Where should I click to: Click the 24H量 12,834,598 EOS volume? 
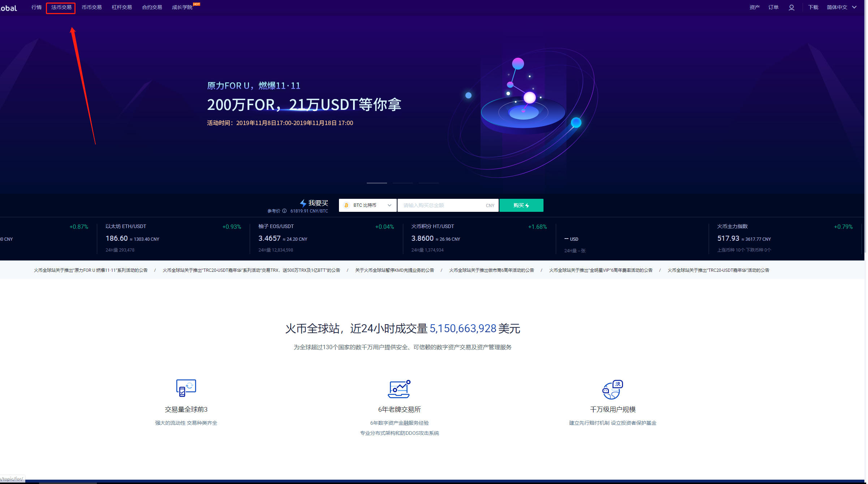click(276, 250)
